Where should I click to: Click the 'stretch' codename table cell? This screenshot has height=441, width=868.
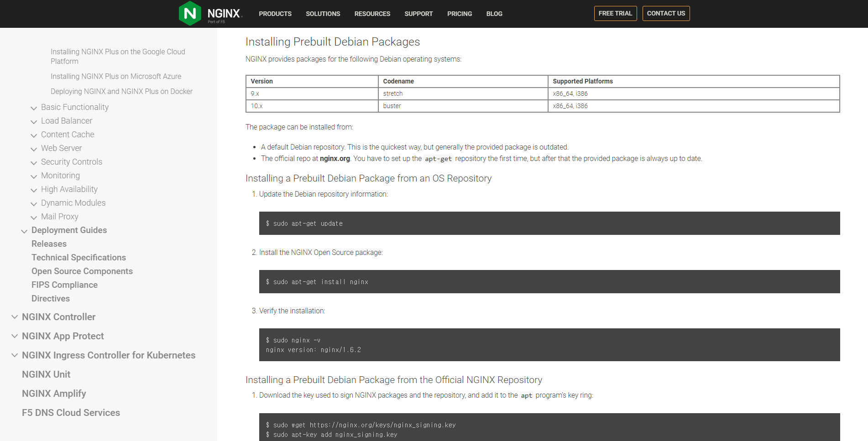click(463, 93)
